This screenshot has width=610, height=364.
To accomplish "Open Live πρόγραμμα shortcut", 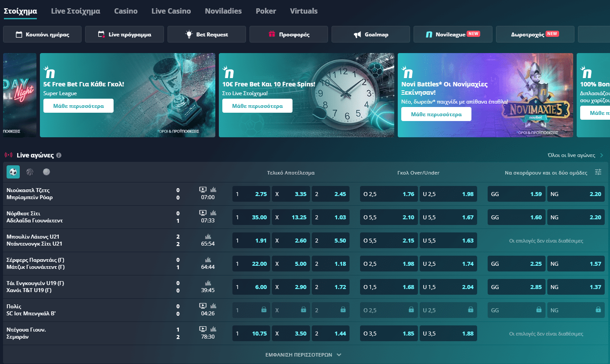I will pos(125,34).
